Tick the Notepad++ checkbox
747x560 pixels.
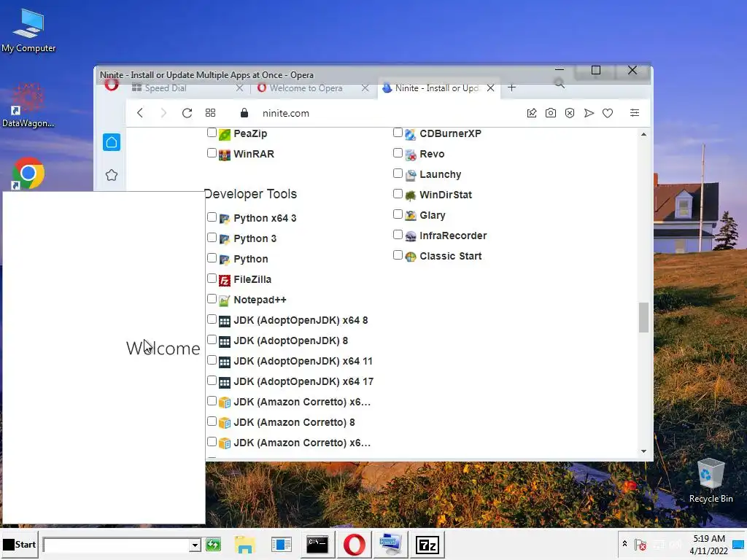coord(212,299)
